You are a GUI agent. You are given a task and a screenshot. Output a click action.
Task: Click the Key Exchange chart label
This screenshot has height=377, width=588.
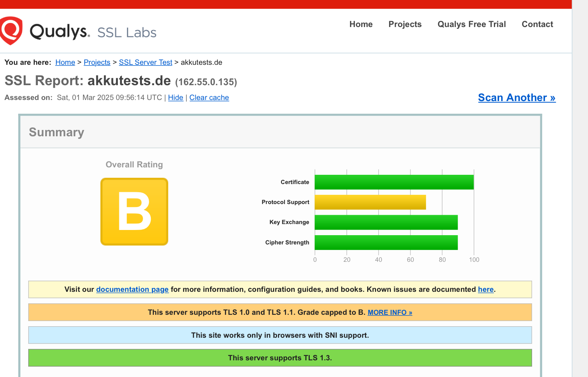pyautogui.click(x=289, y=222)
